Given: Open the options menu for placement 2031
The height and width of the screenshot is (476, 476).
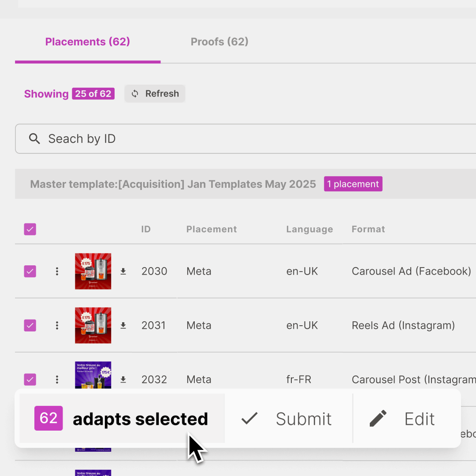Looking at the screenshot, I should [x=57, y=325].
